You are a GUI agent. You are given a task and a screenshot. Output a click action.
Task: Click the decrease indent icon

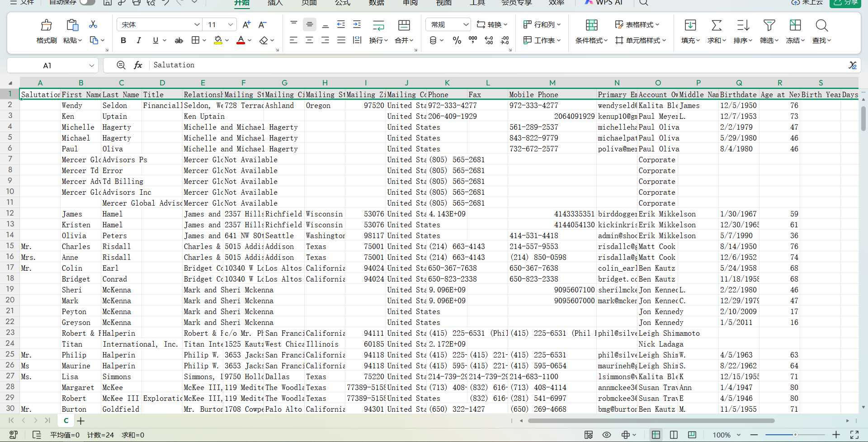pos(341,24)
